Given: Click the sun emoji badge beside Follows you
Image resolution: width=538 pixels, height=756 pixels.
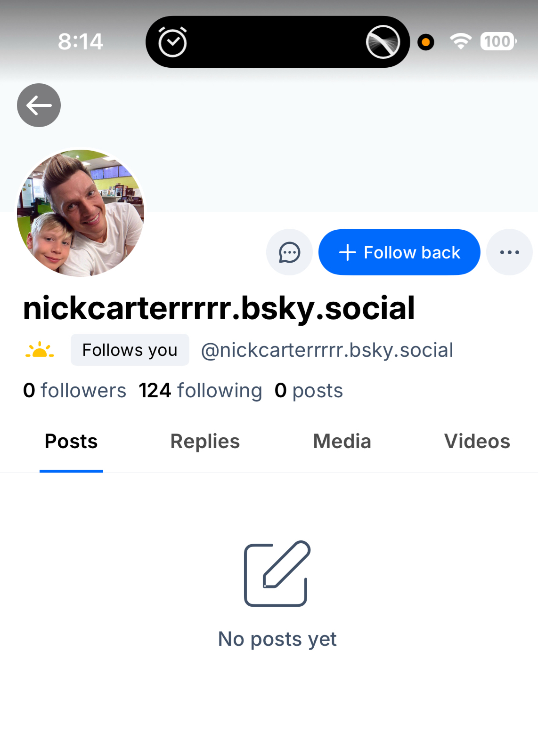Looking at the screenshot, I should 40,350.
